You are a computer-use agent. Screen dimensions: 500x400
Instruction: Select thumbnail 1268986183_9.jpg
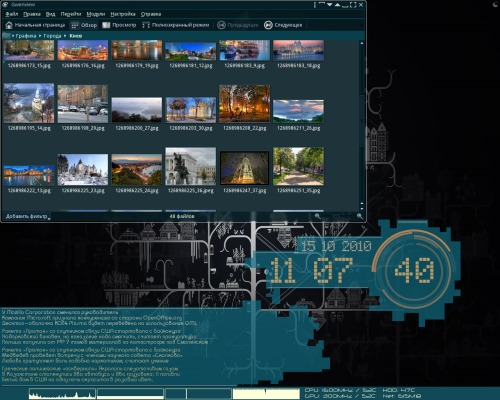[x=244, y=50]
